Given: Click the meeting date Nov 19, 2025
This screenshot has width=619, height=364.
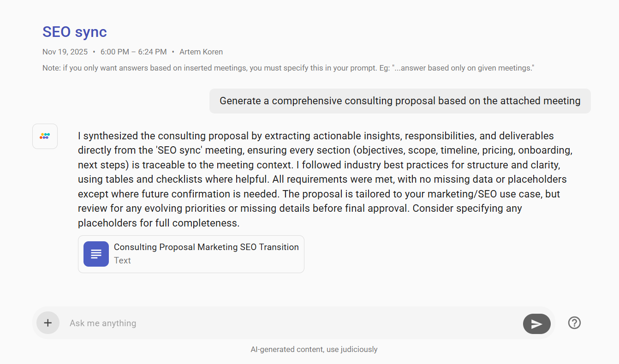Looking at the screenshot, I should pos(65,52).
